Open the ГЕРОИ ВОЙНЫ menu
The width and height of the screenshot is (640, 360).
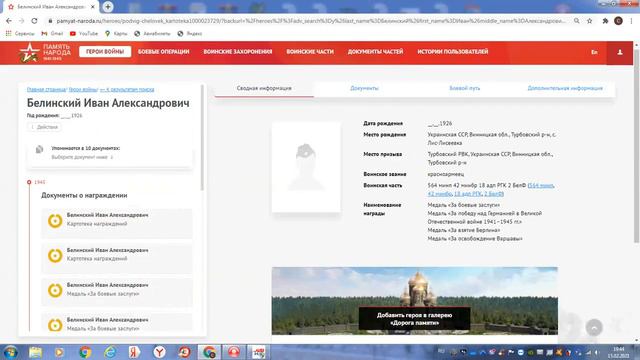point(105,51)
